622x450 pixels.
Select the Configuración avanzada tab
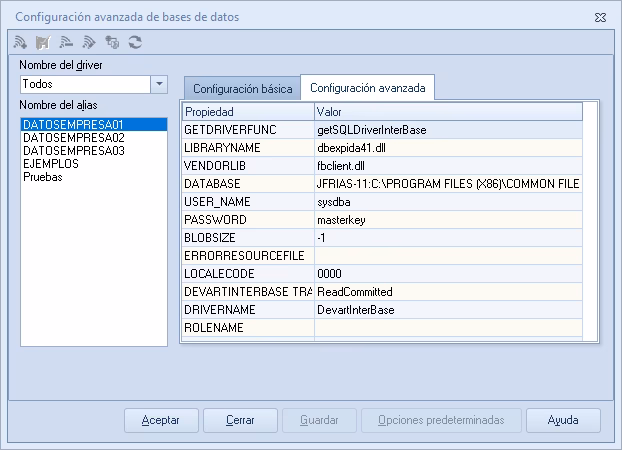pyautogui.click(x=368, y=88)
